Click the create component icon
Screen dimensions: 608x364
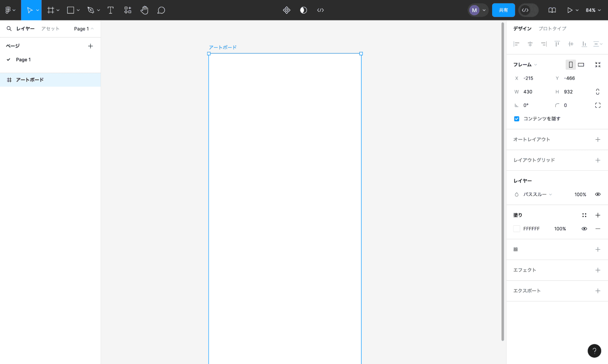tap(286, 10)
